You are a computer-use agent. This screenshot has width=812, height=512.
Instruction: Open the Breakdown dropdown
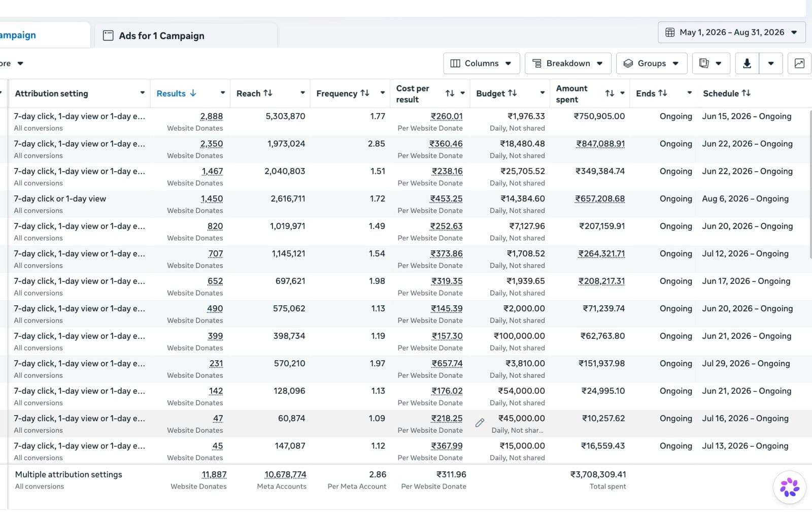tap(568, 63)
